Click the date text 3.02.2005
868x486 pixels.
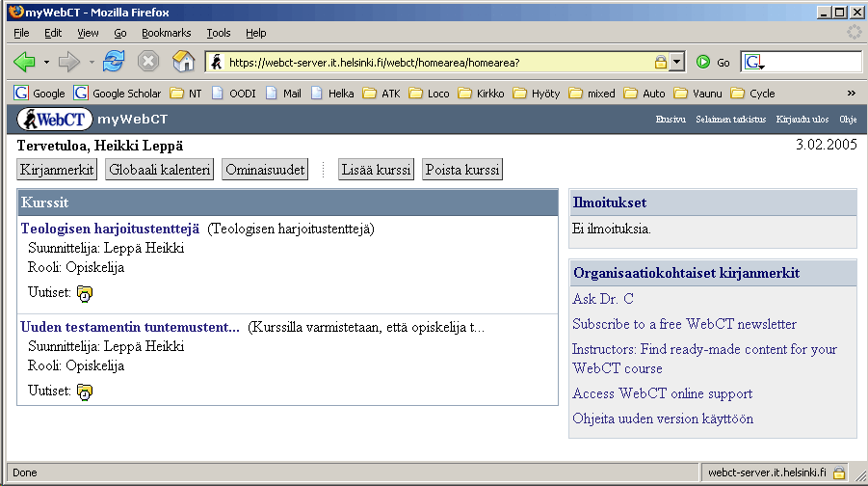pyautogui.click(x=827, y=145)
